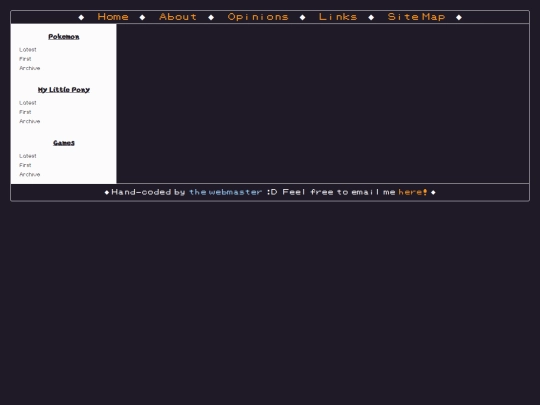Open Latest under Games
The image size is (540, 405).
[x=28, y=156]
